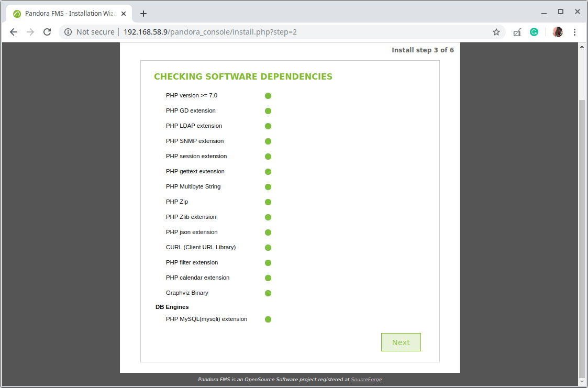Click the scrollbar up arrow
The height and width of the screenshot is (388, 588).
tap(582, 47)
